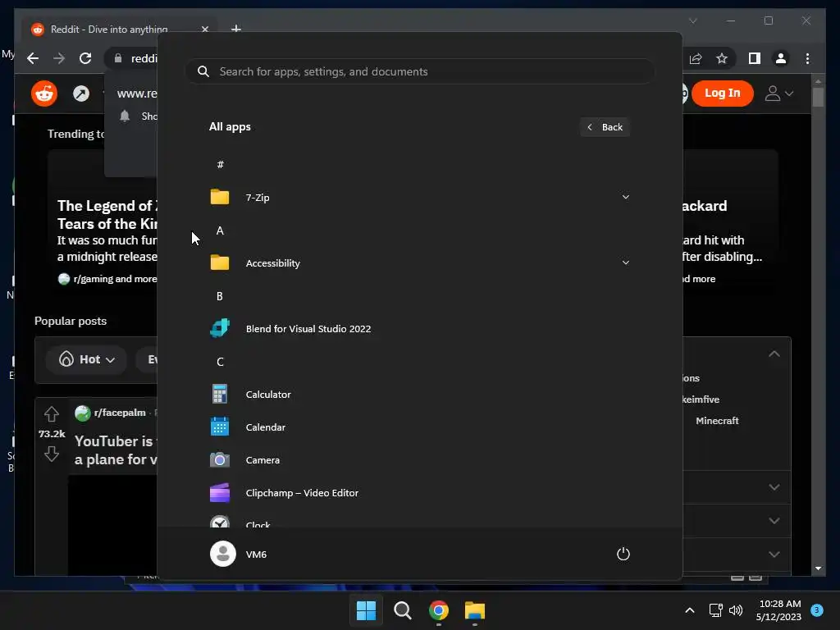This screenshot has height=630, width=840.
Task: Open the Calculator app
Action: click(x=419, y=395)
